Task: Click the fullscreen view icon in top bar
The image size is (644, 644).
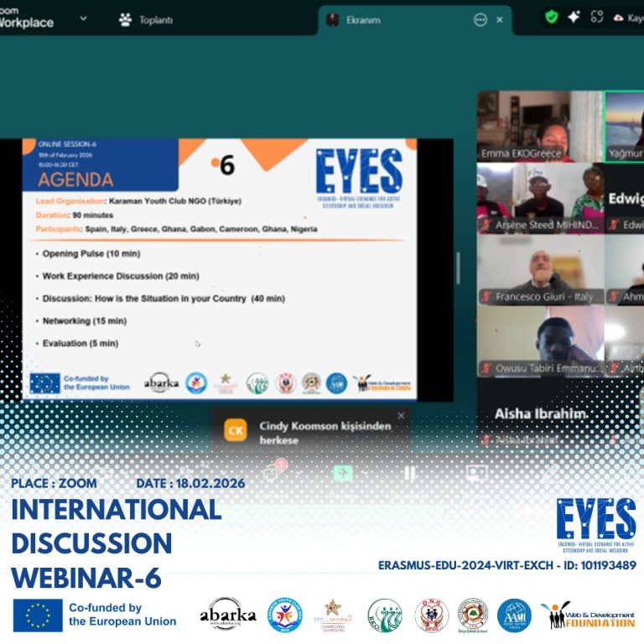Action: pyautogui.click(x=597, y=17)
